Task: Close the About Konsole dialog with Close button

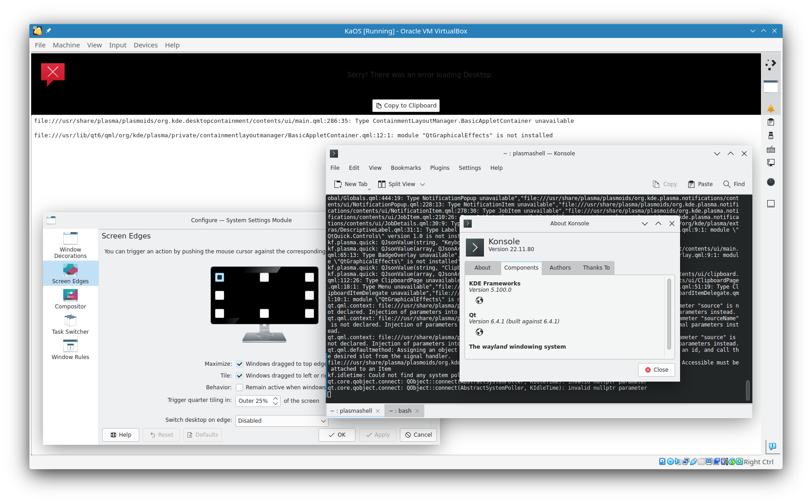Action: [x=657, y=370]
